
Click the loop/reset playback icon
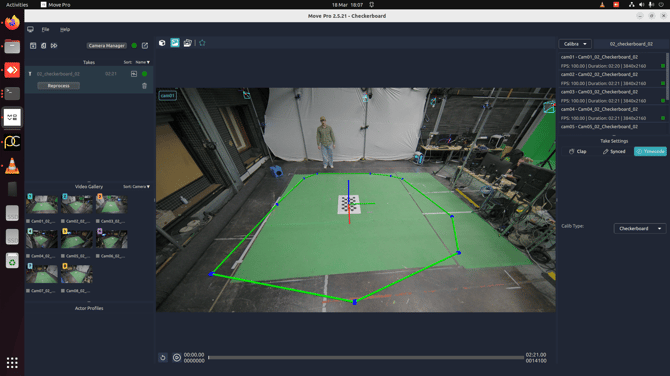(x=163, y=358)
